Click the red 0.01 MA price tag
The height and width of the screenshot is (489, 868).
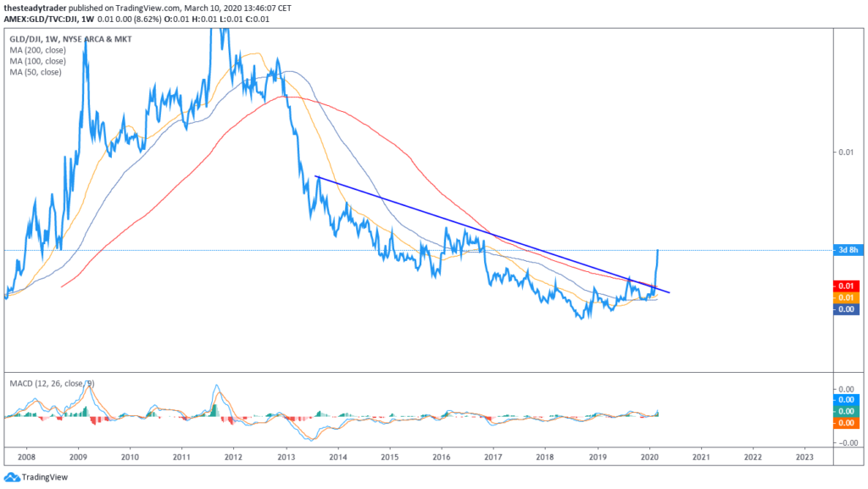point(847,286)
